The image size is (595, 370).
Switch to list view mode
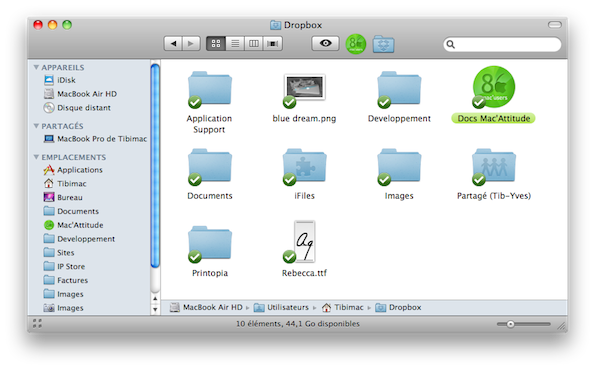pos(235,44)
